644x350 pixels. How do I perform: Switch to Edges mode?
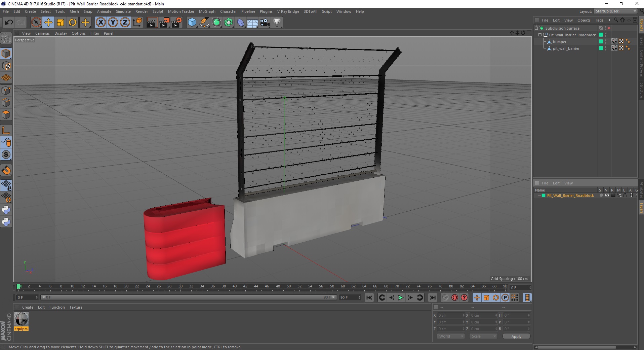pos(6,103)
